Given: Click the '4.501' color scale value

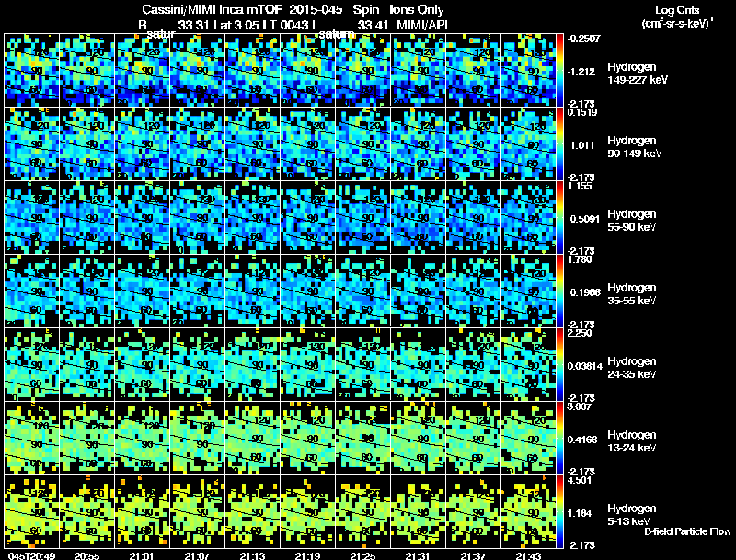Looking at the screenshot, I should 580,480.
